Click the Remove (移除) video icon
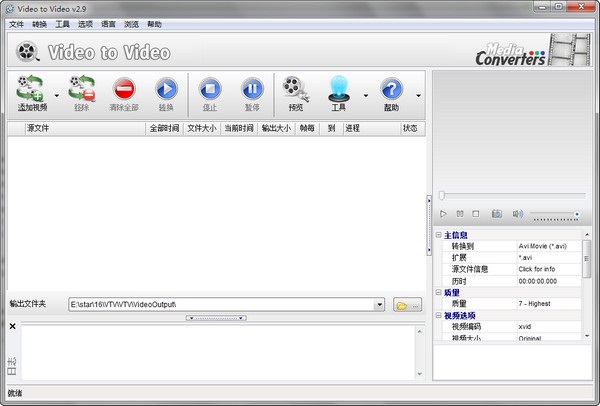The height and width of the screenshot is (406, 600). [x=80, y=90]
